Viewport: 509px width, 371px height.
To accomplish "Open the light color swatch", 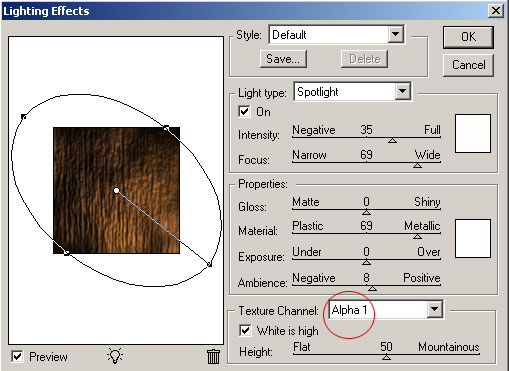I will pos(473,133).
